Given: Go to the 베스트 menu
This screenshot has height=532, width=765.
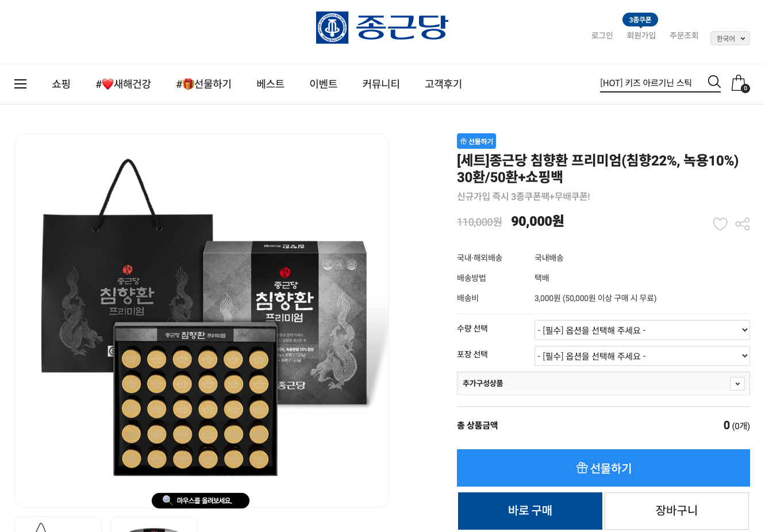Looking at the screenshot, I should coord(270,84).
